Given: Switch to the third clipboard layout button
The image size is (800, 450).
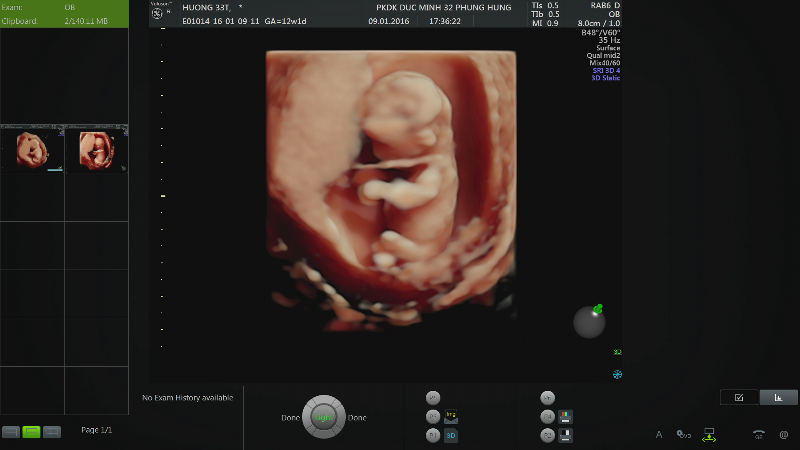Looking at the screenshot, I should [52, 432].
